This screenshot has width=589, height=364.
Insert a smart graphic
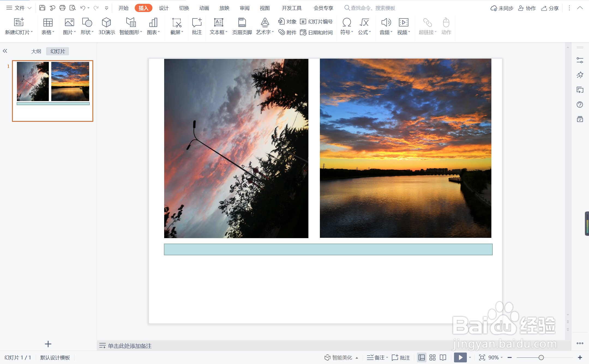(x=131, y=26)
